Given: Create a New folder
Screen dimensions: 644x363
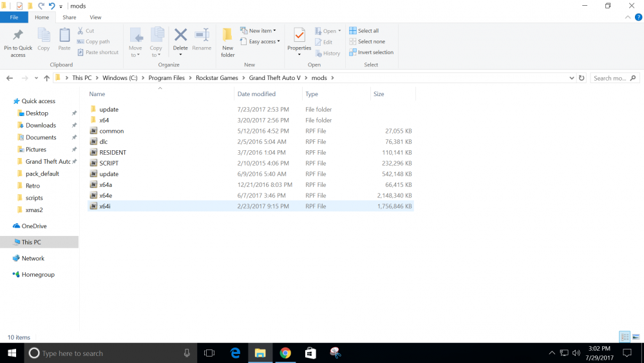Looking at the screenshot, I should (227, 43).
